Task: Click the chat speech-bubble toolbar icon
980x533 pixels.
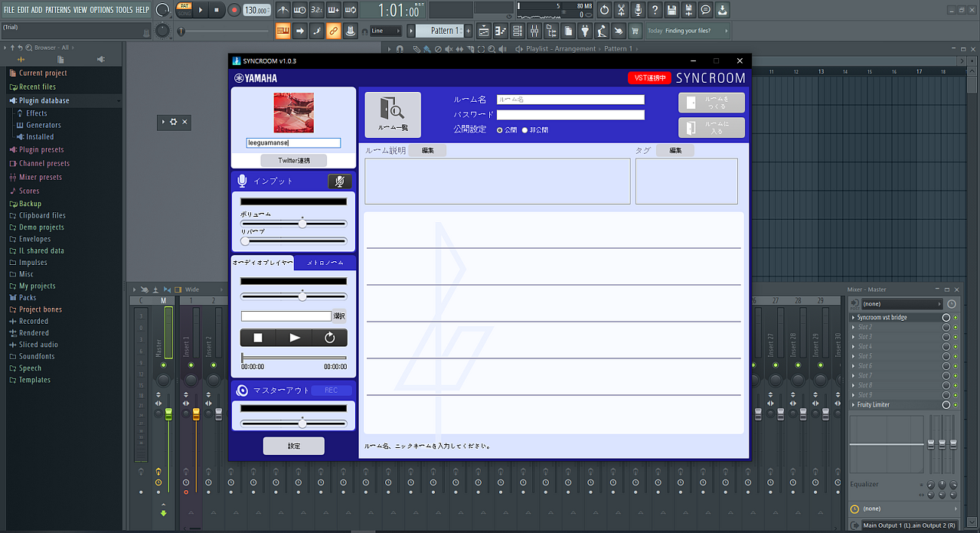Action: tap(705, 10)
